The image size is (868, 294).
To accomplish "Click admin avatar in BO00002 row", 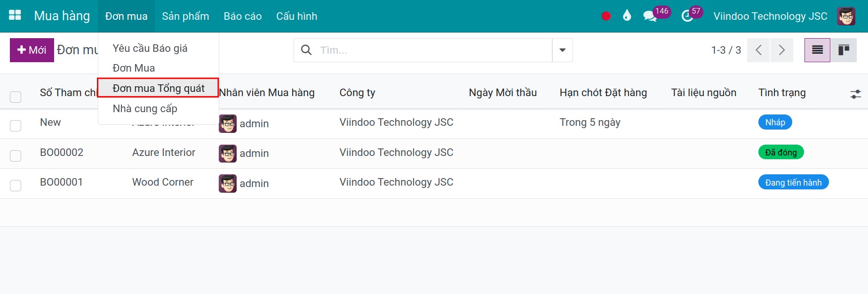I will (x=228, y=154).
